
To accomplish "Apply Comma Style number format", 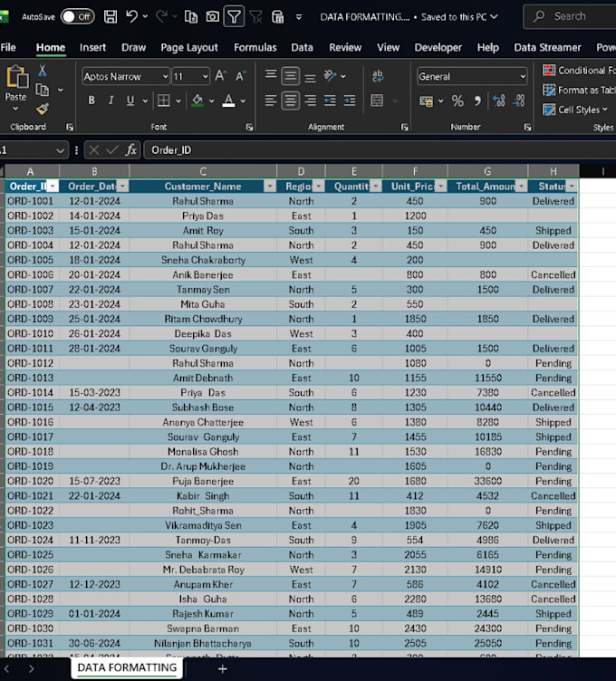I will (x=477, y=101).
